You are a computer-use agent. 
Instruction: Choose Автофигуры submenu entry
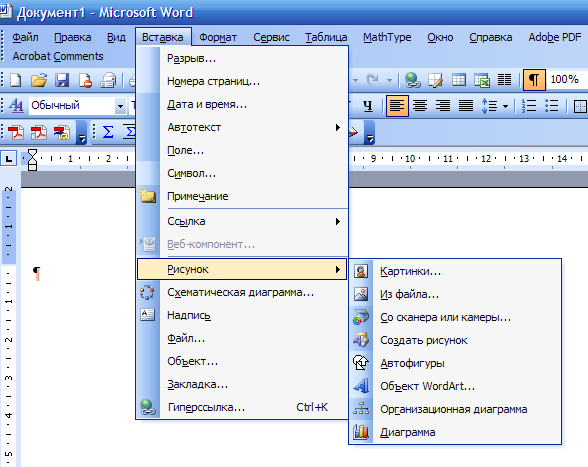(455, 363)
